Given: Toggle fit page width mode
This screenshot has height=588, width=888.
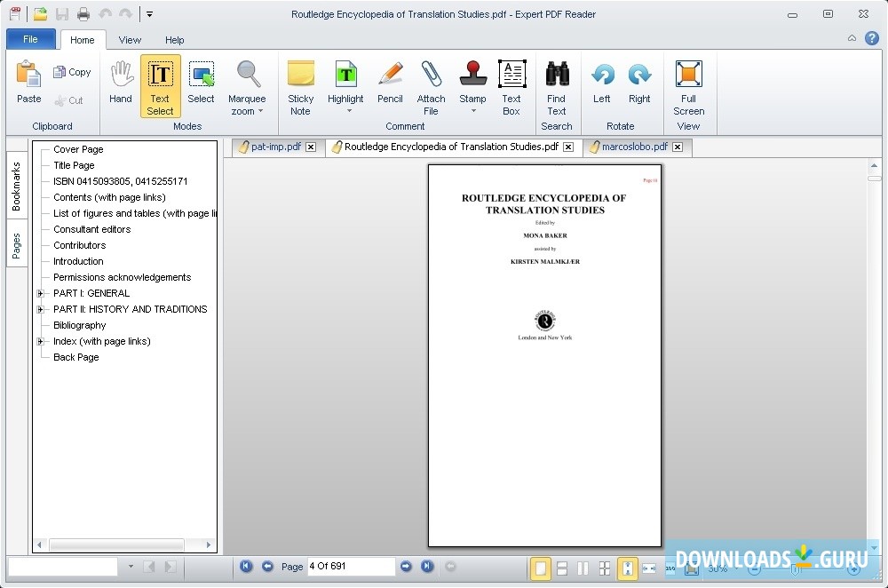Looking at the screenshot, I should [x=649, y=568].
